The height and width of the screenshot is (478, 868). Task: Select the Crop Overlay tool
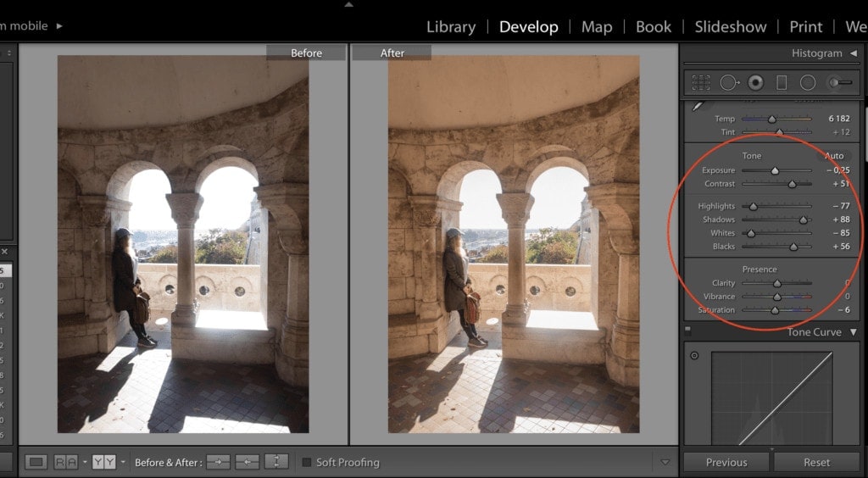pos(701,82)
